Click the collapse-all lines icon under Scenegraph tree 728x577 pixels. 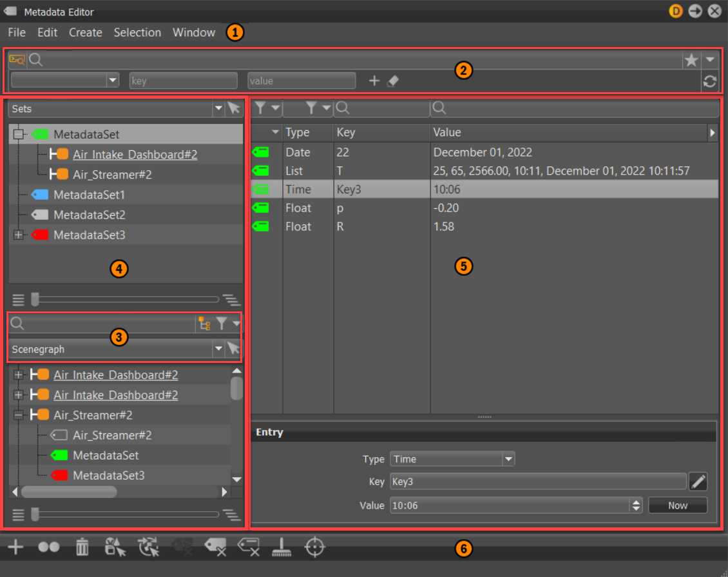pyautogui.click(x=18, y=514)
